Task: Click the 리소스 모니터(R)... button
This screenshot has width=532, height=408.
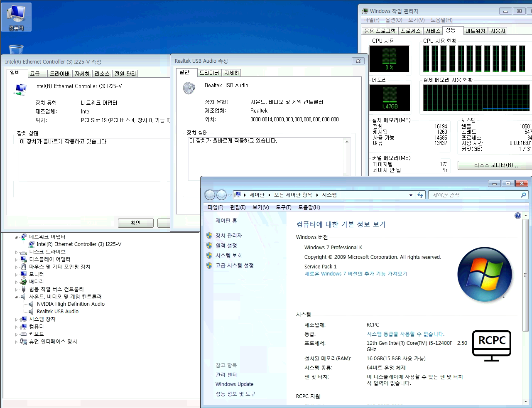Action: click(x=495, y=165)
